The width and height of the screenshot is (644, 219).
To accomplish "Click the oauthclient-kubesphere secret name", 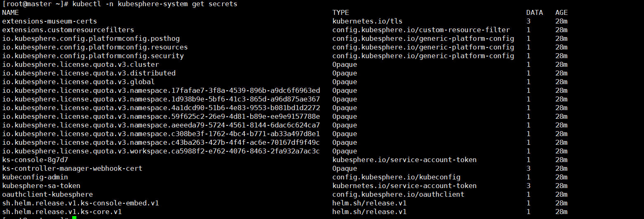I will click(x=47, y=195).
